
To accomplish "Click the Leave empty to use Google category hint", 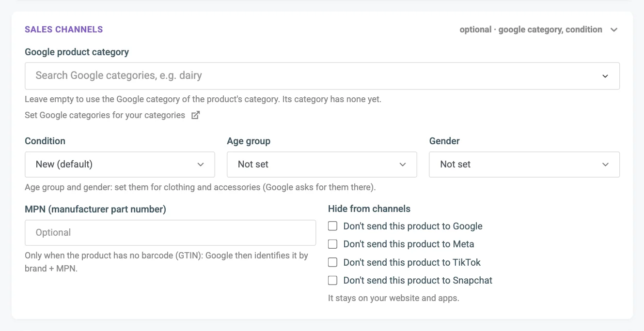I will (203, 99).
